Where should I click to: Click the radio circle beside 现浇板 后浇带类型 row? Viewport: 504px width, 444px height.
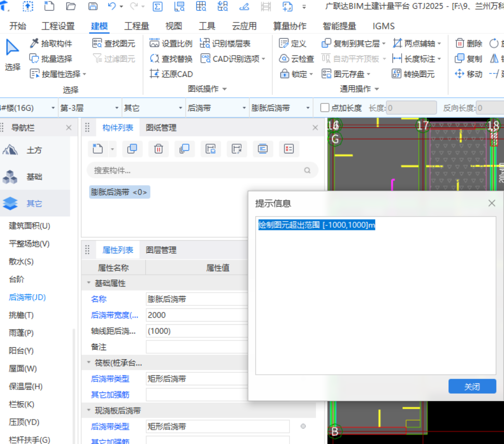point(303,426)
